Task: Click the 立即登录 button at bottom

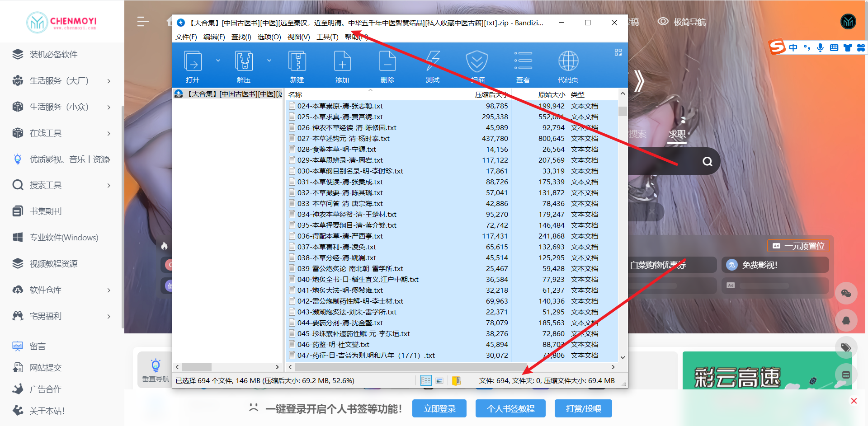Action: [x=439, y=408]
